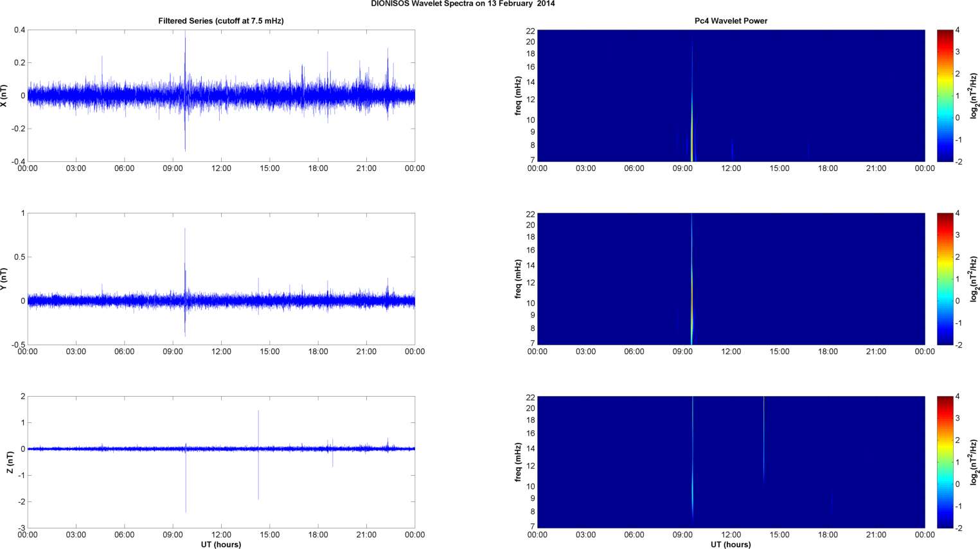
Task: Click the 'Y (nT)' axis label
Action: tap(4, 279)
